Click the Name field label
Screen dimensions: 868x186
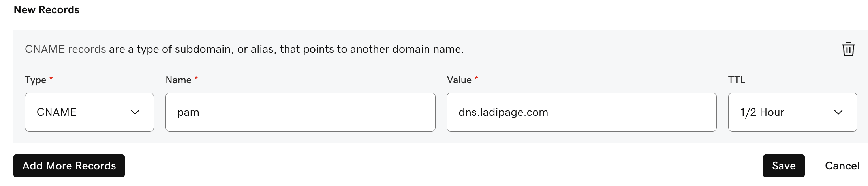click(178, 80)
